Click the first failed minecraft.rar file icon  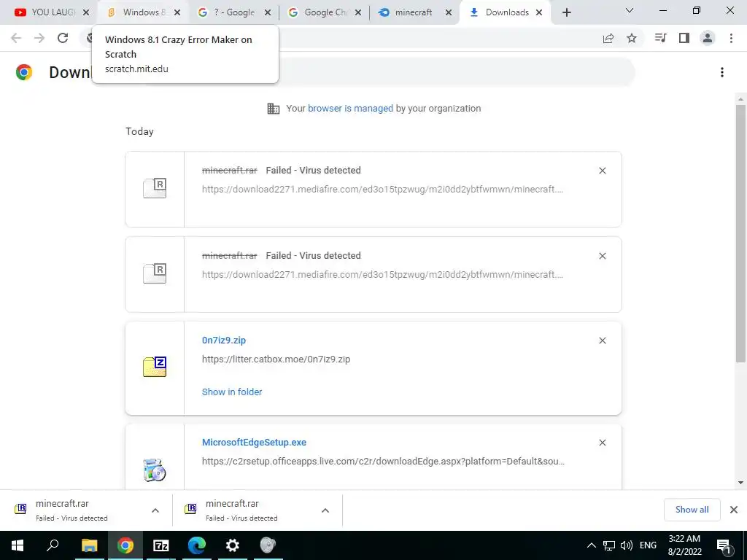[155, 188]
